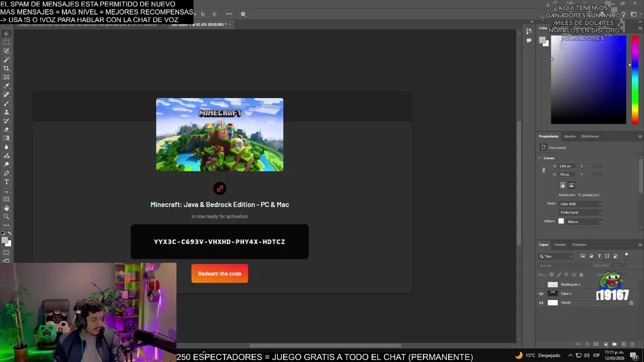Screen dimensions: 644x362
Task: Switch to the Bibliotecas tab
Action: (590, 136)
